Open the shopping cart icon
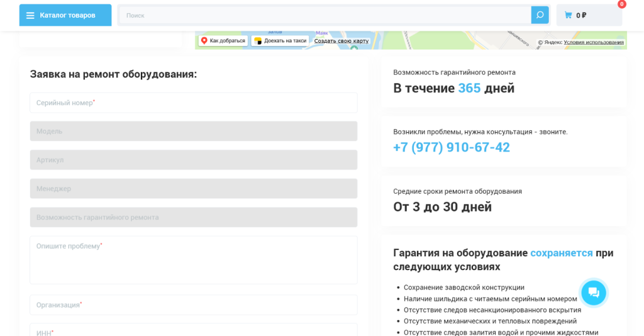The height and width of the screenshot is (336, 644). tap(568, 15)
